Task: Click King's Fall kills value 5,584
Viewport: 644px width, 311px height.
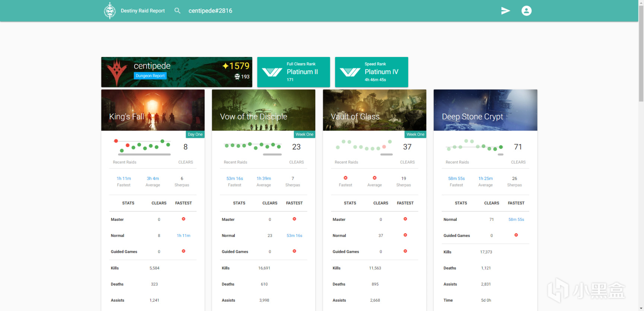Action: 154,268
